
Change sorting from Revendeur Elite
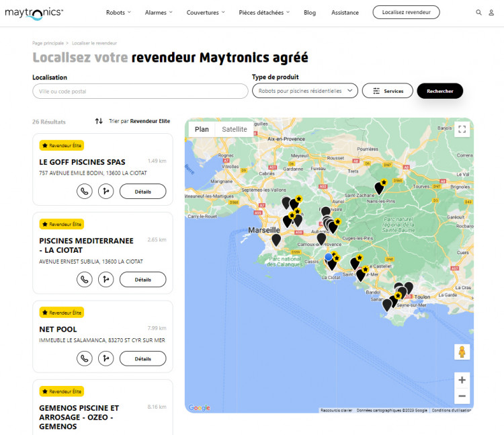coord(139,121)
